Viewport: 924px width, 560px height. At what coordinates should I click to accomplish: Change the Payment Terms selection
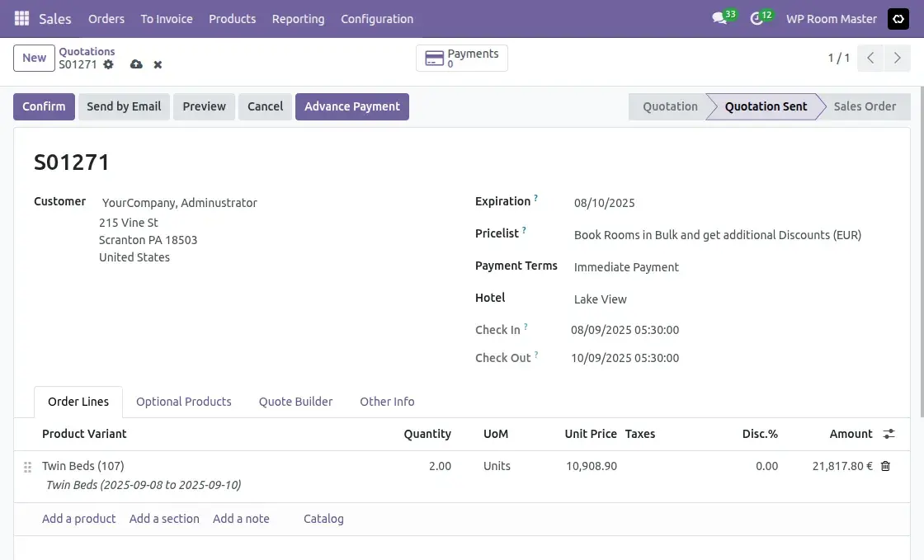tap(626, 266)
